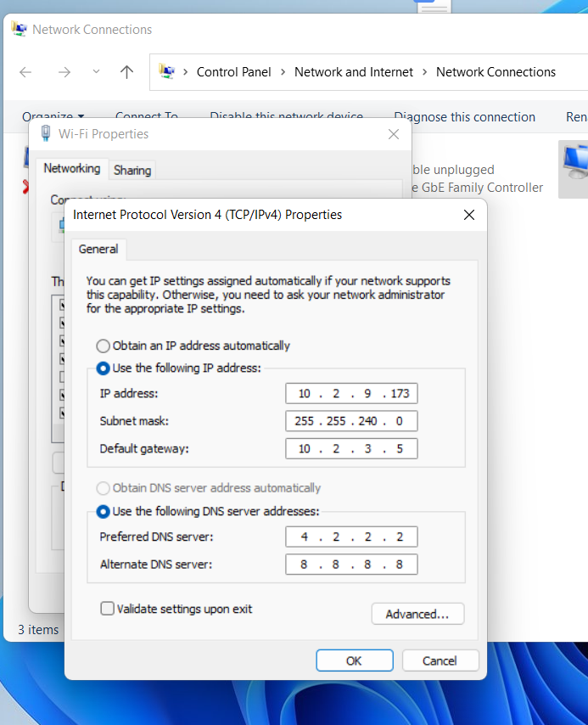Cancel the IPv4 Properties dialog

(440, 660)
